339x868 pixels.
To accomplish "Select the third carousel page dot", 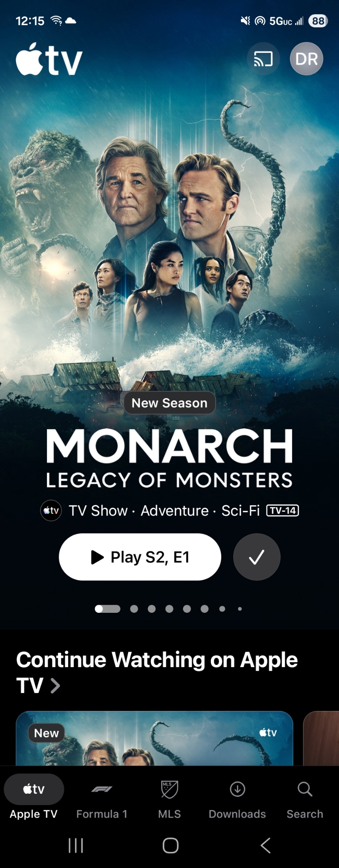I will (152, 609).
